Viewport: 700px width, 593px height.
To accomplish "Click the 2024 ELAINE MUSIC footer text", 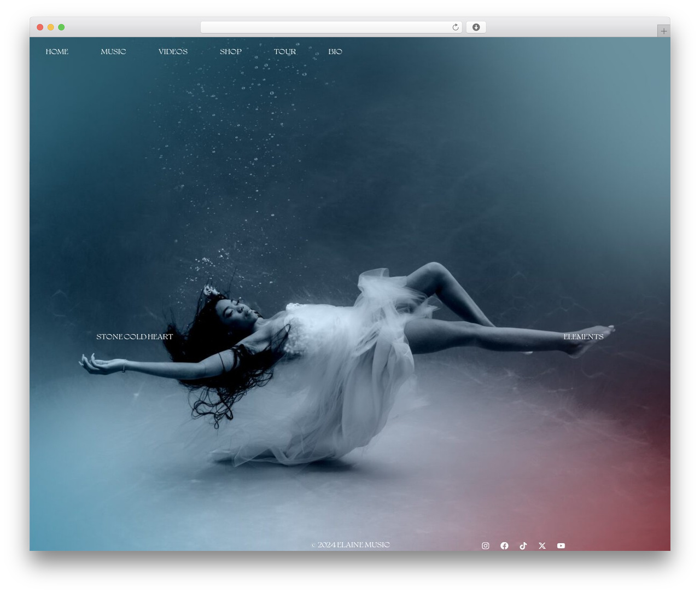I will click(x=351, y=544).
